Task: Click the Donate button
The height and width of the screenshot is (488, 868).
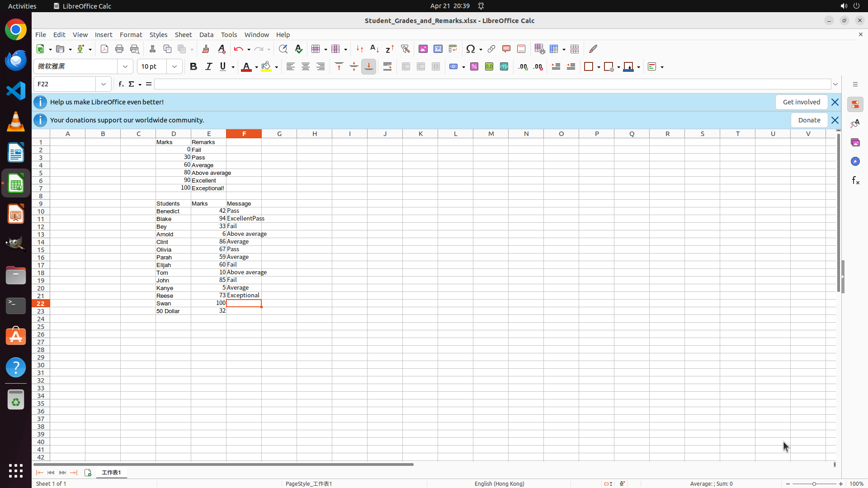Action: pyautogui.click(x=809, y=120)
